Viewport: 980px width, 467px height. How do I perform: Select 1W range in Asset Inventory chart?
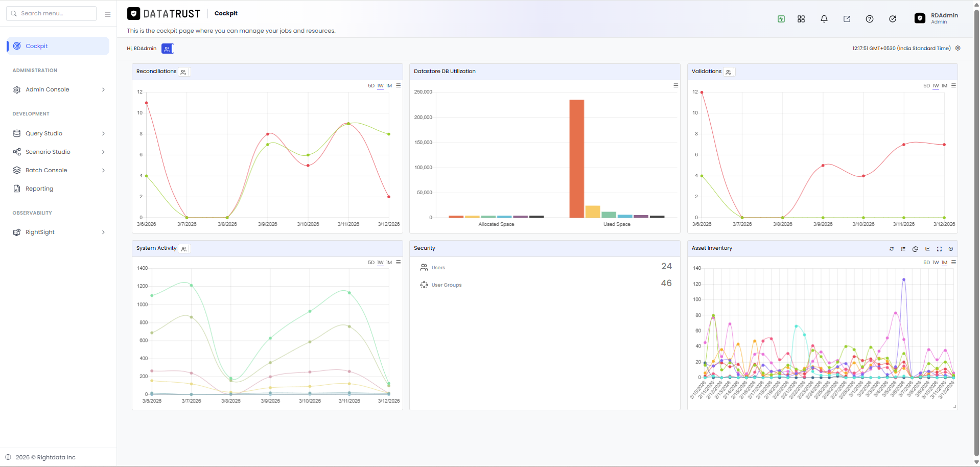(x=936, y=263)
